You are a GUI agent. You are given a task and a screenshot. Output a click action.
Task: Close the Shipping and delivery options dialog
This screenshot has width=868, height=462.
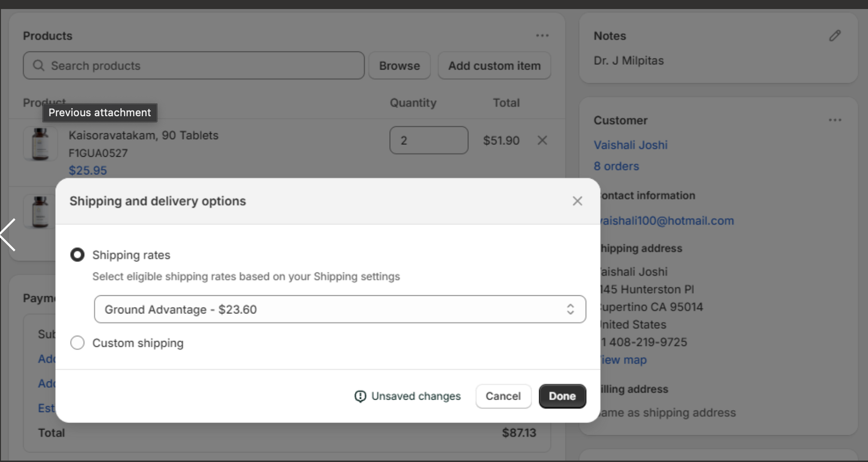click(577, 201)
